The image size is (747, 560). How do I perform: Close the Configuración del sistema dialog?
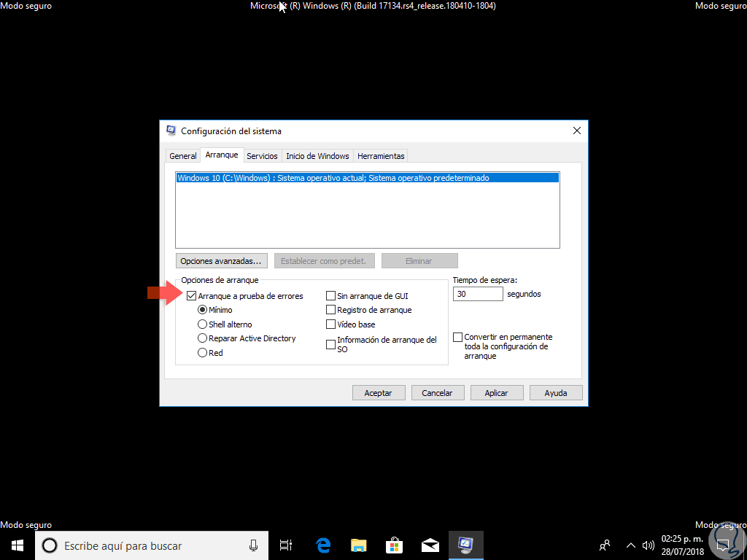[576, 131]
